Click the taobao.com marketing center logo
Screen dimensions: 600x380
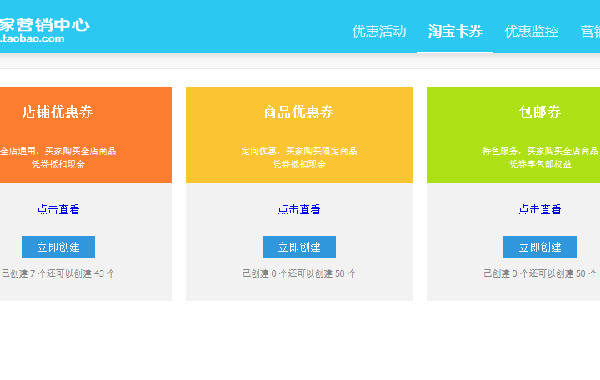coord(44,30)
